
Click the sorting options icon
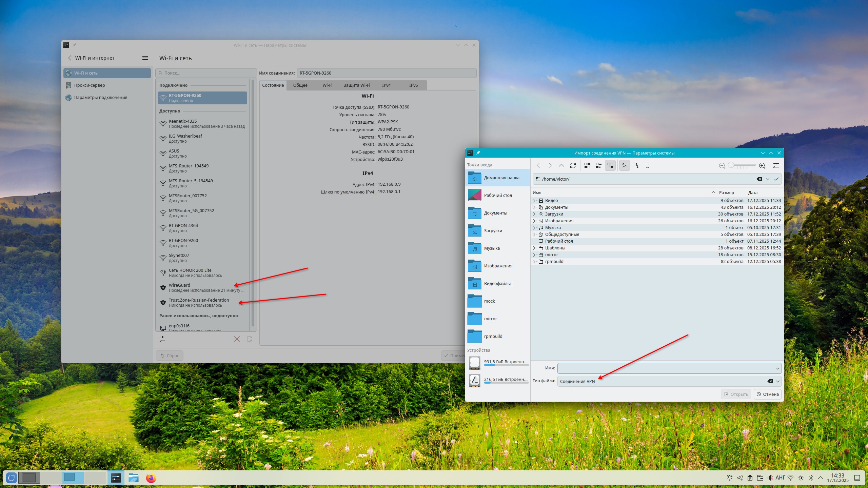pos(636,165)
